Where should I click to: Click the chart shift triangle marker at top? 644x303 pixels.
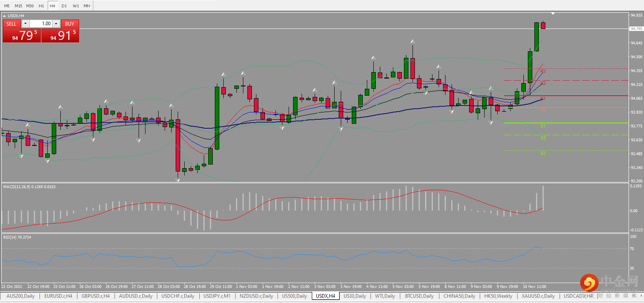pyautogui.click(x=553, y=14)
